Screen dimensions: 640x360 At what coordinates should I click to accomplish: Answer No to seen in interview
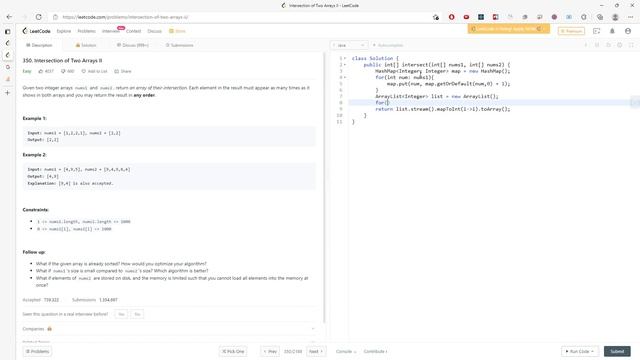pos(137,314)
